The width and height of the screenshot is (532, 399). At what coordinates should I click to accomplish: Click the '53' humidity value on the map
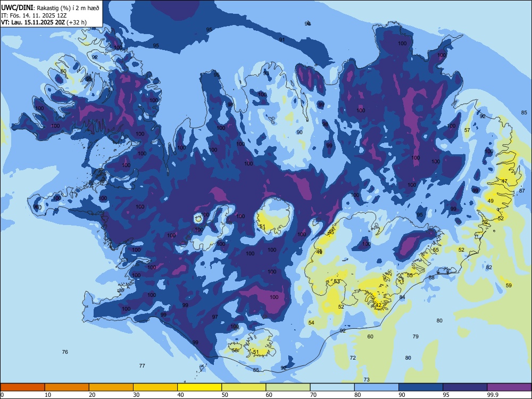(337, 281)
